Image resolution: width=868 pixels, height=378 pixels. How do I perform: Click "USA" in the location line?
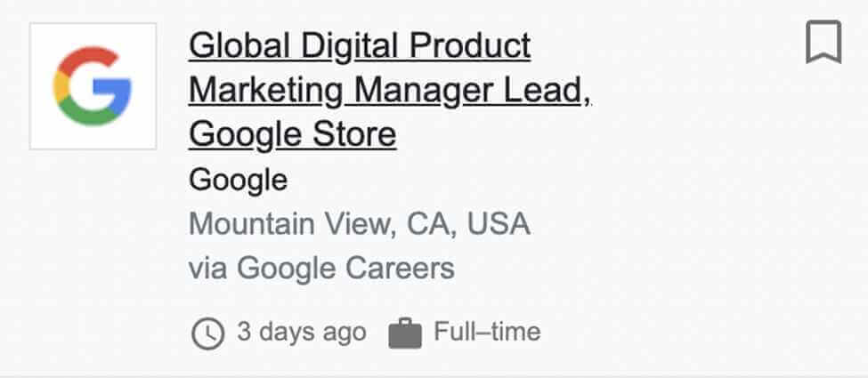tap(499, 223)
